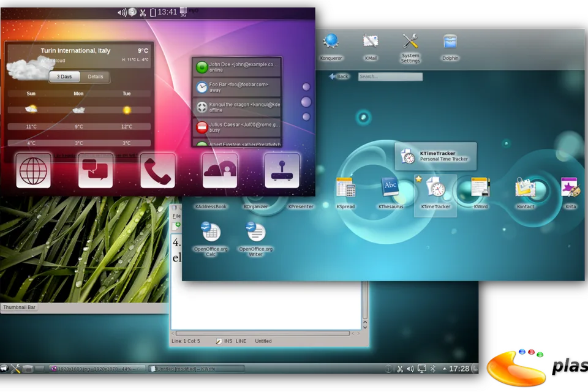Open KThesaurus Abc book icon

pos(390,187)
